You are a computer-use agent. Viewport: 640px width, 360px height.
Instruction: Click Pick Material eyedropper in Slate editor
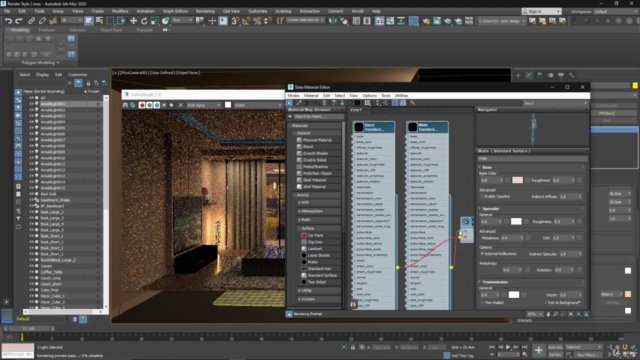click(299, 103)
